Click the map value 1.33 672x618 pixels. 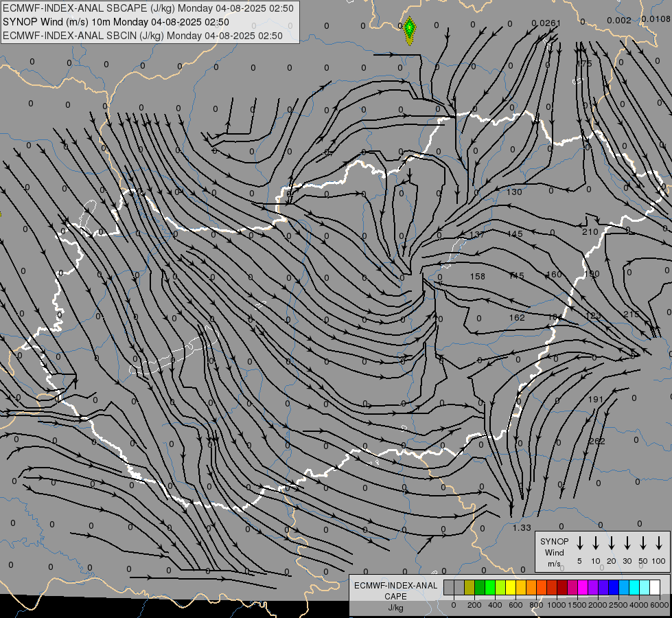pos(522,527)
